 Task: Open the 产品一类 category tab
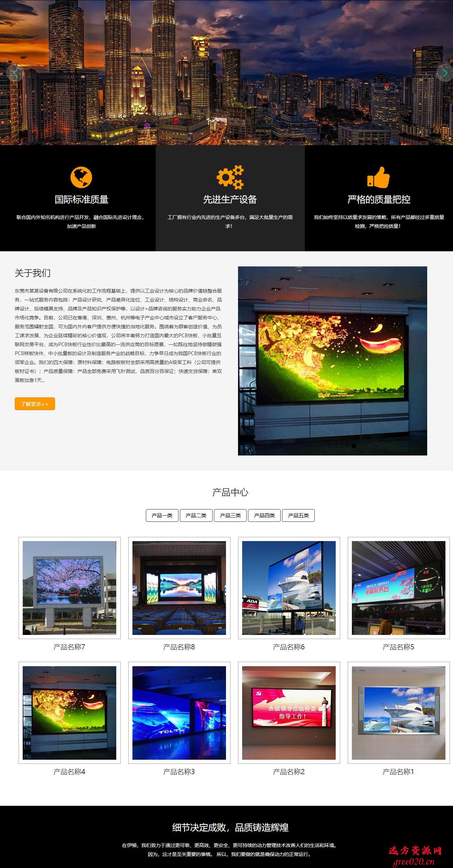tap(162, 515)
